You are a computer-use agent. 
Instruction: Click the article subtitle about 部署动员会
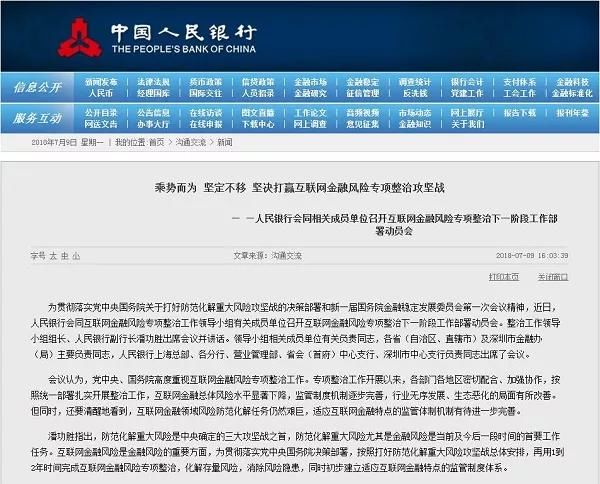tap(395, 225)
